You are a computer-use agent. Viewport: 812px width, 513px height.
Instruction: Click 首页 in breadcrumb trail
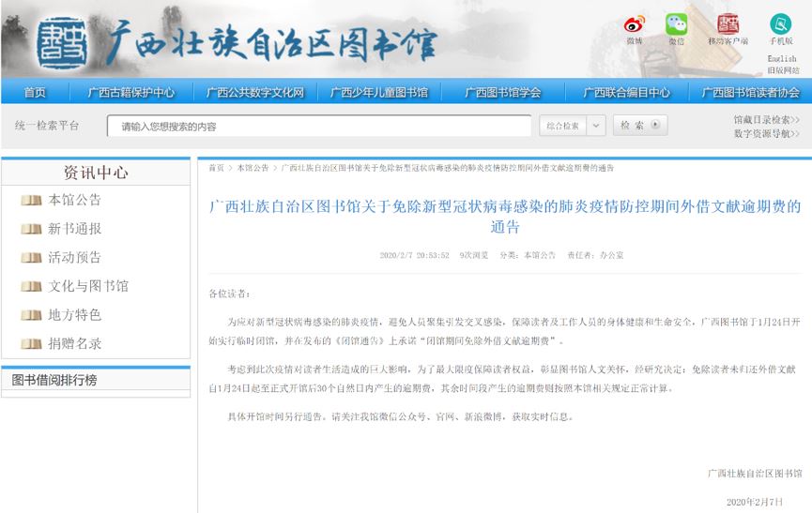(217, 168)
